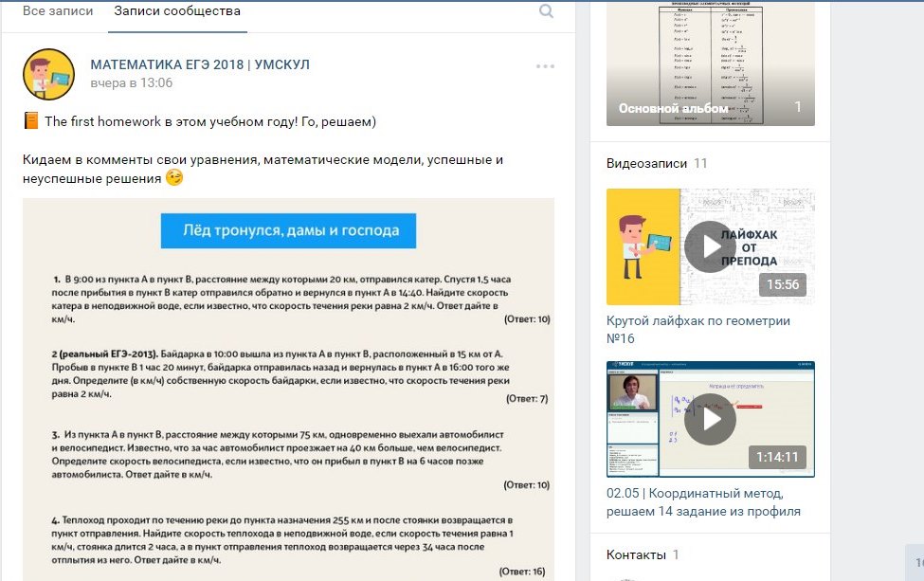Click the orange book emoji in post
Screen dimensions: 924x581
tap(31, 121)
